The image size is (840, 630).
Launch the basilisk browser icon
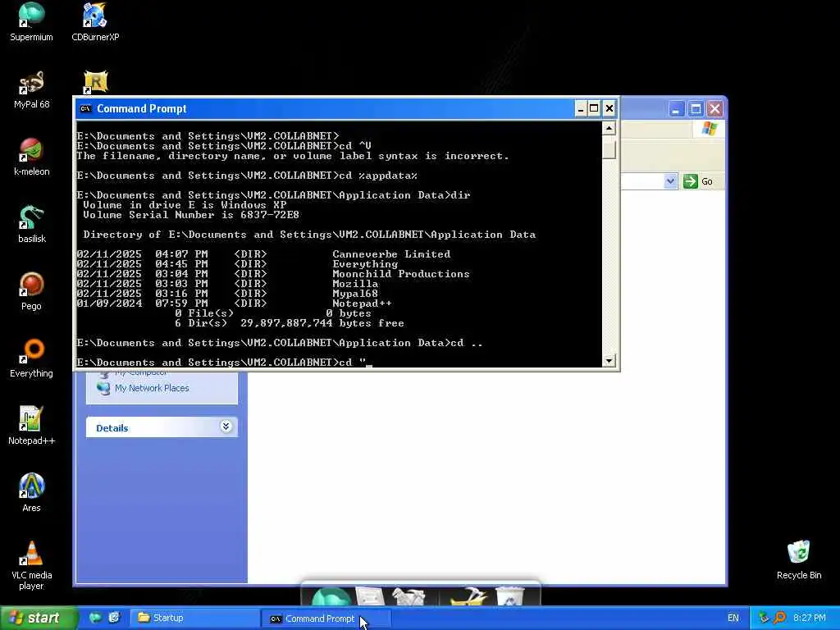click(x=31, y=225)
